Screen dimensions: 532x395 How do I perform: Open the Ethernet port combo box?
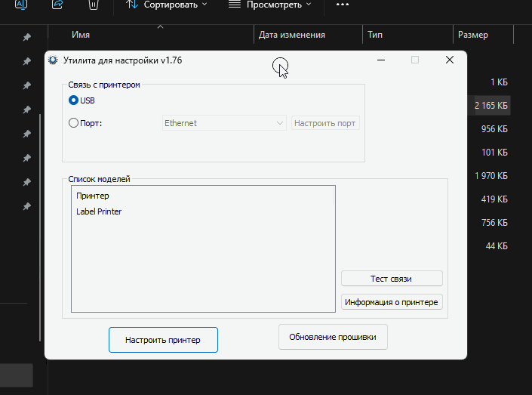pyautogui.click(x=224, y=123)
